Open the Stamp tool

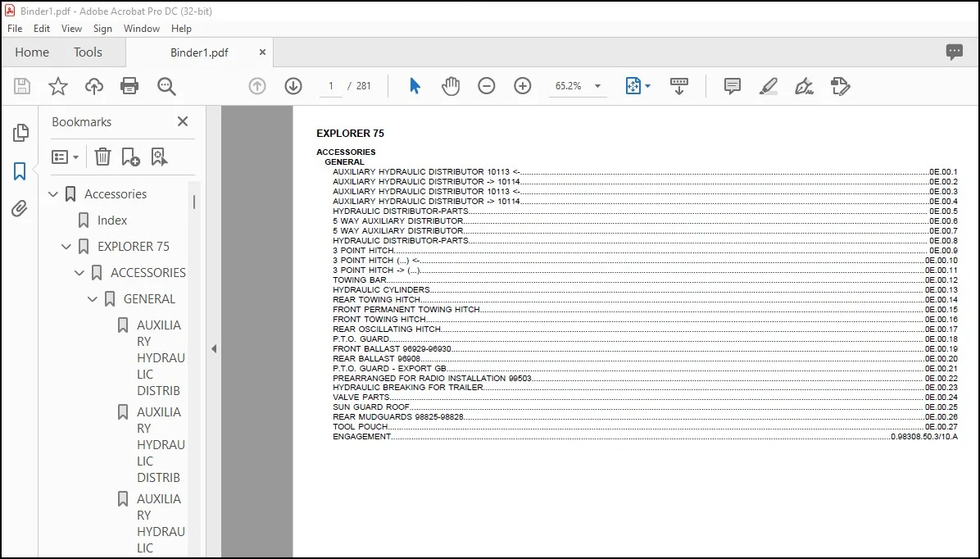(840, 86)
